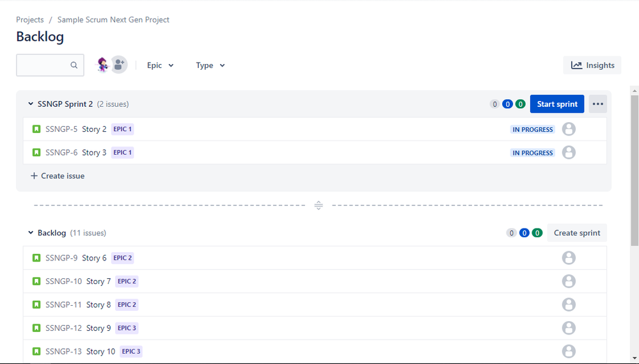Open issue key SSNGP-6

tap(61, 152)
